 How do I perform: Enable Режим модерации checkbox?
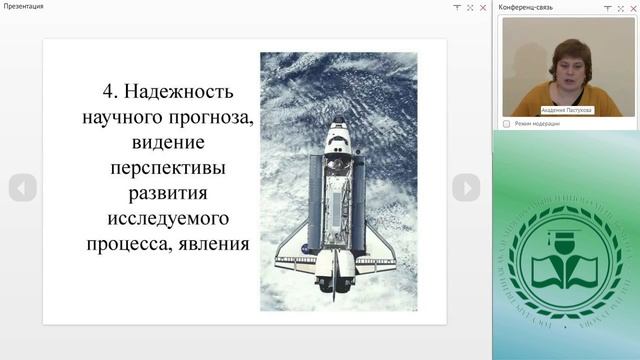coord(507,124)
